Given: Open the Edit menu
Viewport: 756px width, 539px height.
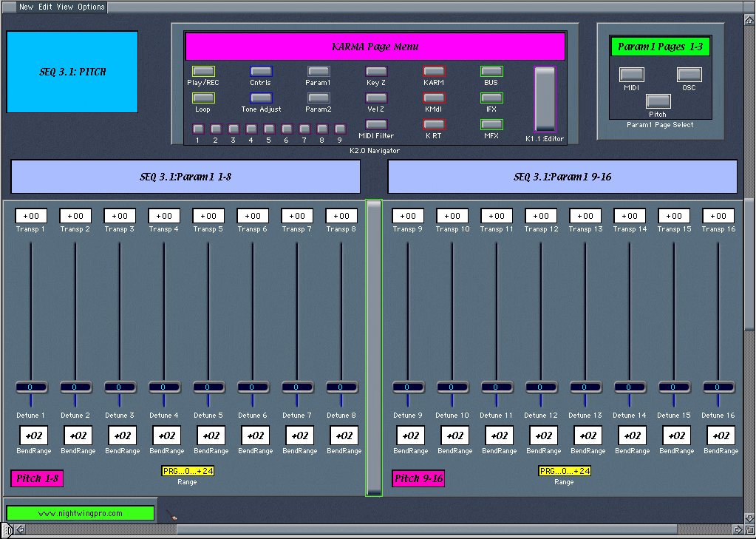Looking at the screenshot, I should click(x=47, y=7).
